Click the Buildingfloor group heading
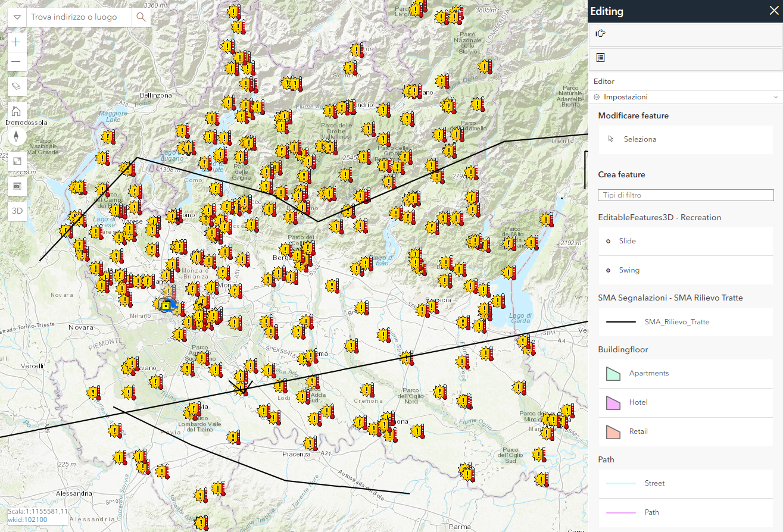 coord(623,349)
